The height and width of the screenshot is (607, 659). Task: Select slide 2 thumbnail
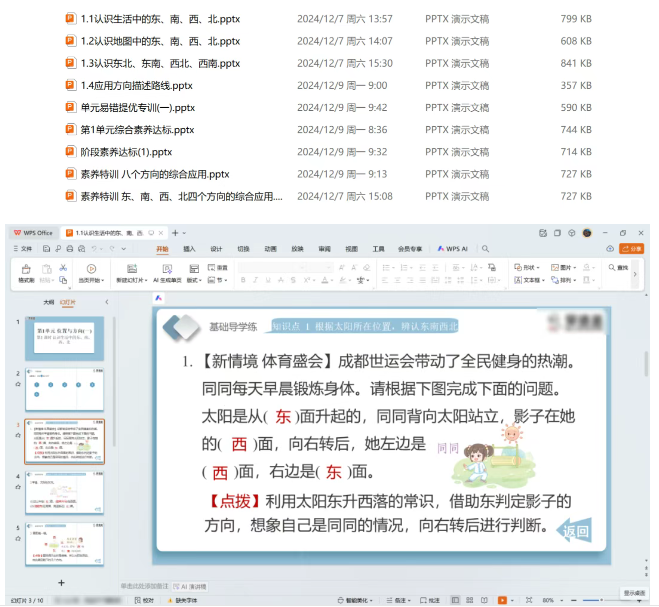[x=64, y=390]
